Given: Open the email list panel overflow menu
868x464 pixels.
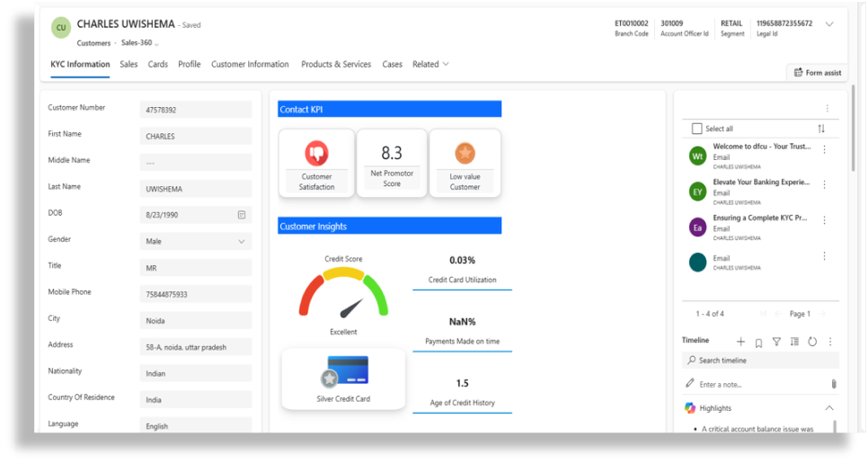Looking at the screenshot, I should [x=827, y=109].
